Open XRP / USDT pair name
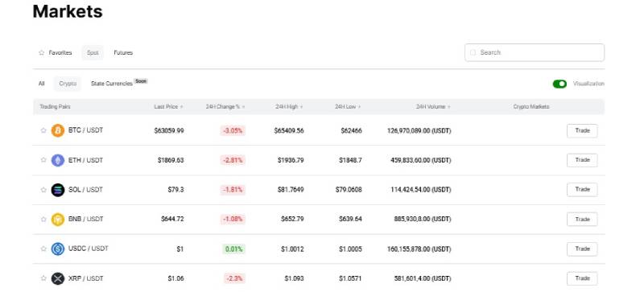The image size is (644, 292). point(86,278)
